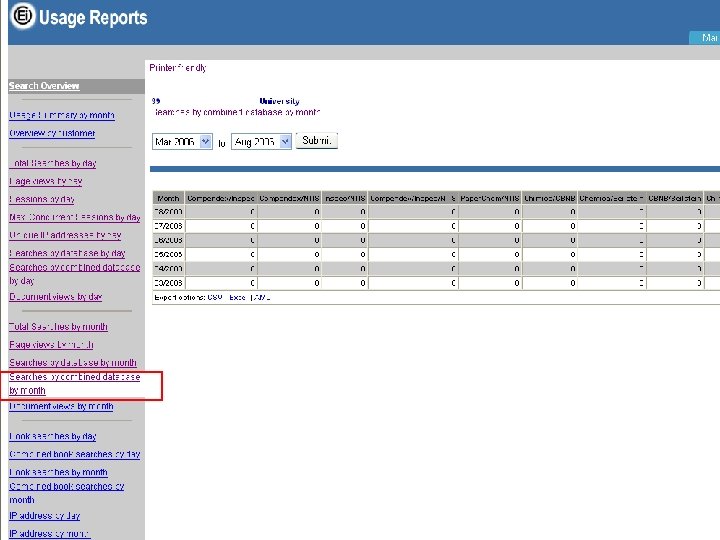This screenshot has height=540, width=720.
Task: Click the CBNB/Beilstein column header
Action: 675,198
